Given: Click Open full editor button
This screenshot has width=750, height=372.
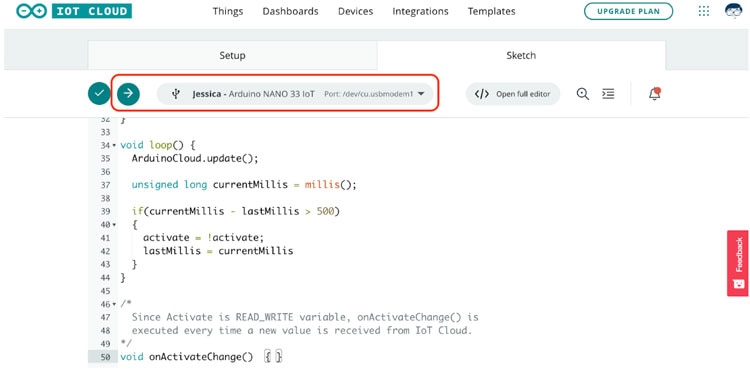Looking at the screenshot, I should click(x=513, y=94).
